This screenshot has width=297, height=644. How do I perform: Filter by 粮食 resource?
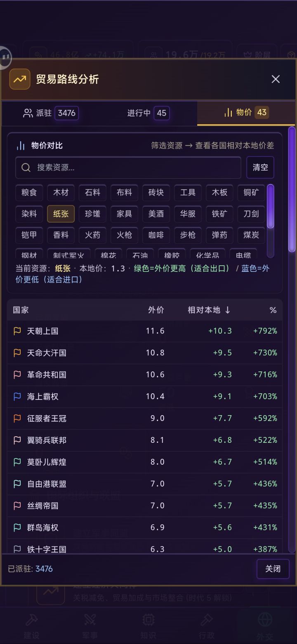coord(29,192)
